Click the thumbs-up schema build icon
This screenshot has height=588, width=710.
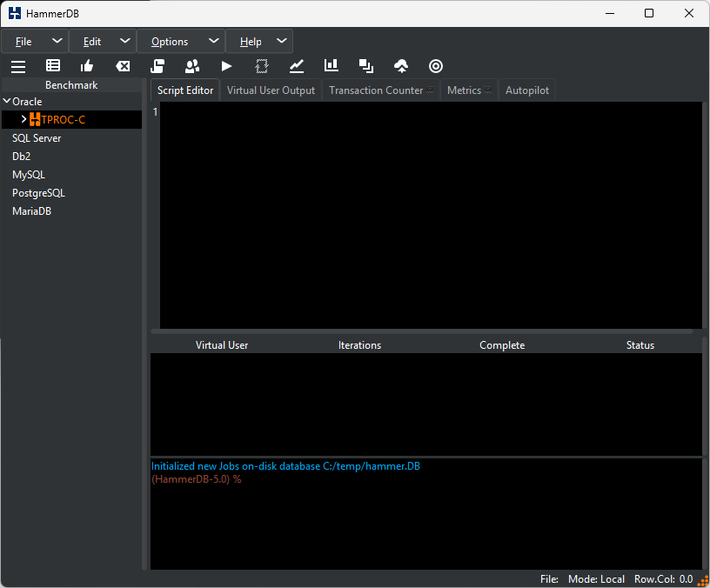coord(87,66)
